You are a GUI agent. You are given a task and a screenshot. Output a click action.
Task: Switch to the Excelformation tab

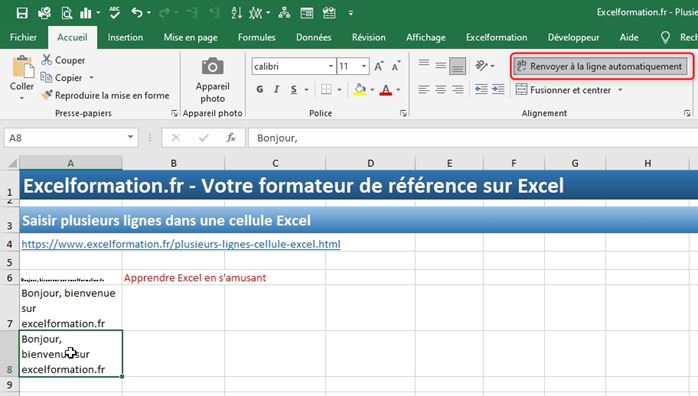pyautogui.click(x=496, y=37)
